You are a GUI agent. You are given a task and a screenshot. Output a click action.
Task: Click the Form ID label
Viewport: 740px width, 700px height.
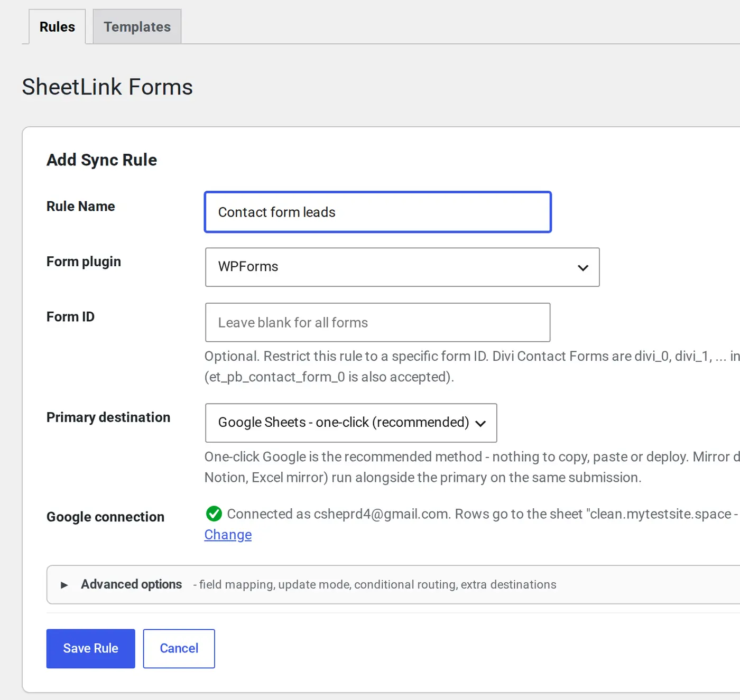tap(70, 316)
